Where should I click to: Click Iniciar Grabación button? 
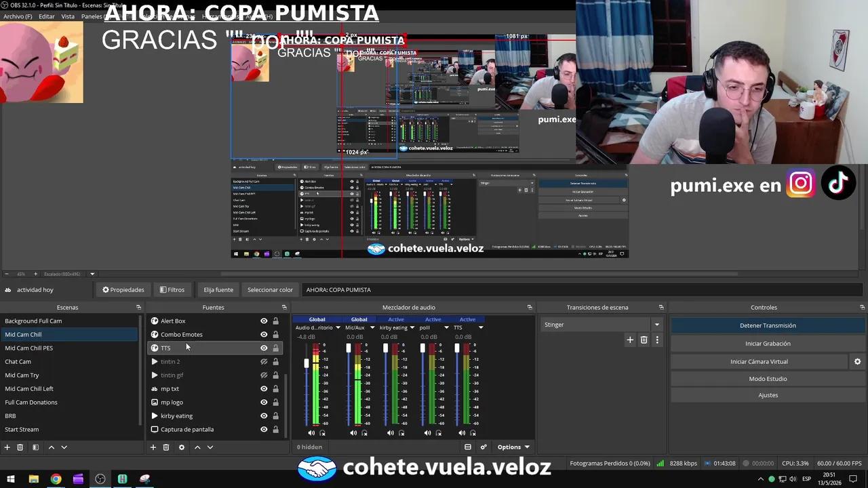[x=768, y=344]
